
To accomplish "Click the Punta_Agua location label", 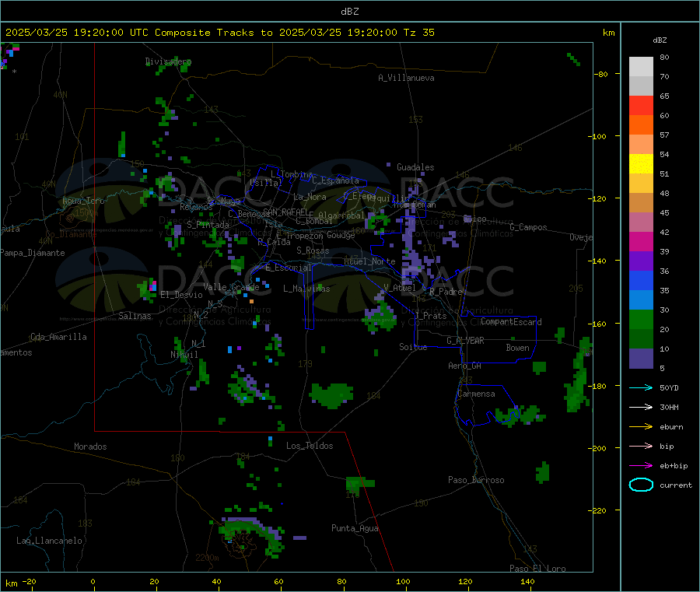I will pos(355,528).
